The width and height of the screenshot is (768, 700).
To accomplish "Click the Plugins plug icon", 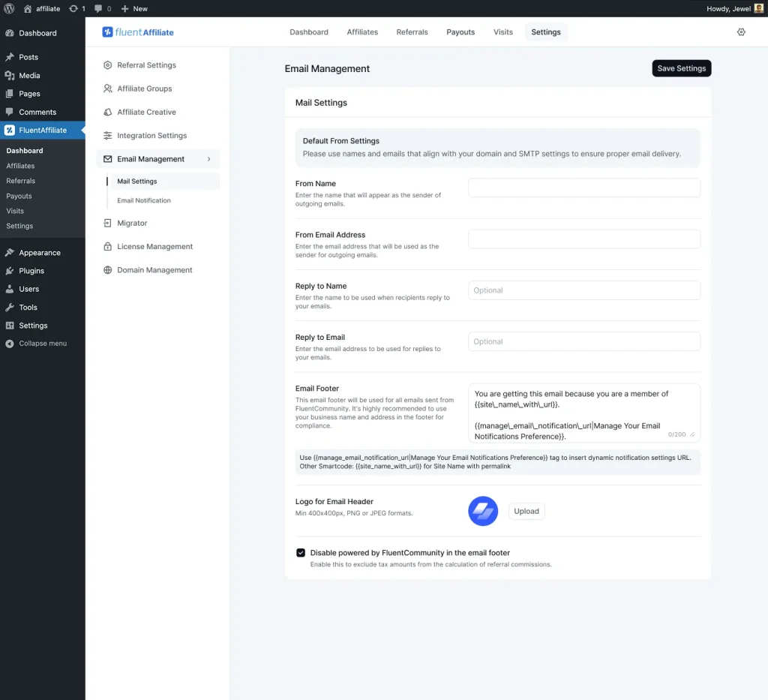I will [10, 271].
